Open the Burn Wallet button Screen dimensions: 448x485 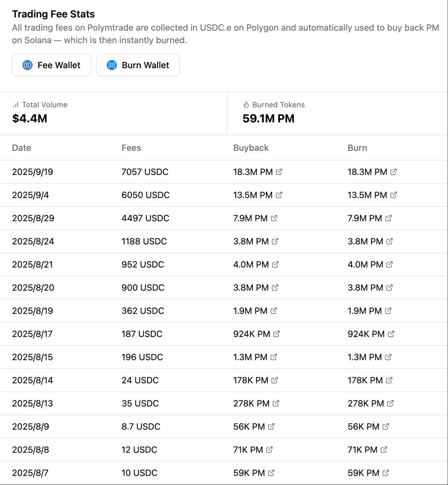tap(138, 65)
